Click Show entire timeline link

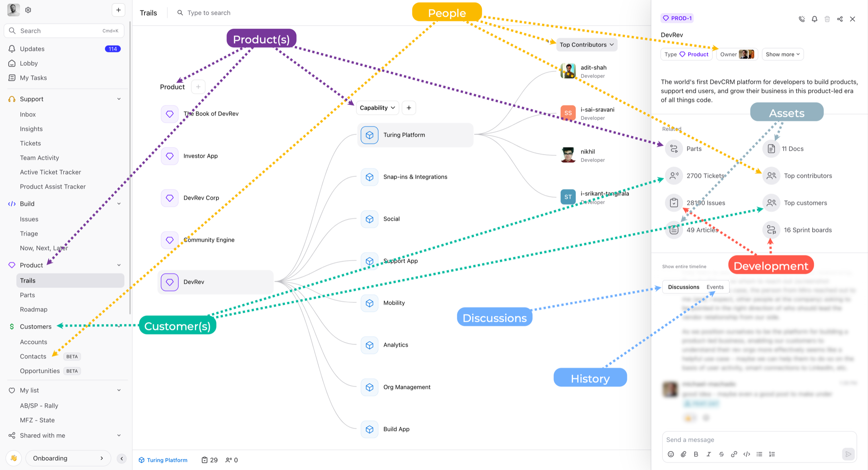coord(684,266)
